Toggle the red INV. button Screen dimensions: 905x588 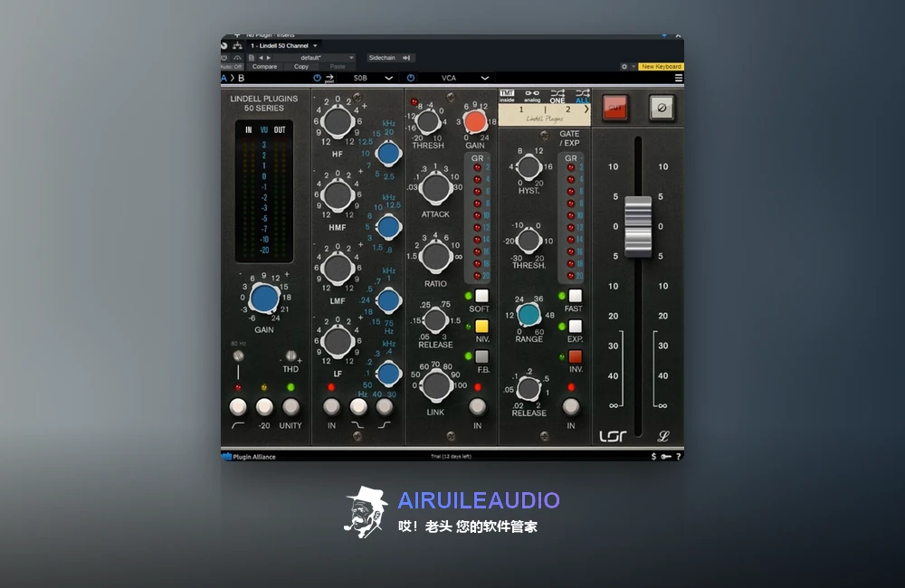pos(575,356)
